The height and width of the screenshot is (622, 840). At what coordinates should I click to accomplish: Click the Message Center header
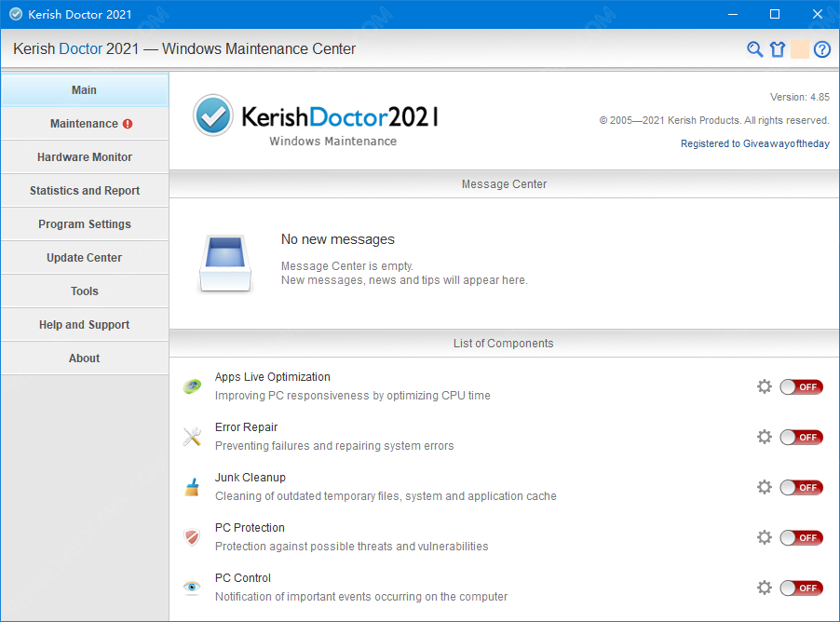click(504, 184)
